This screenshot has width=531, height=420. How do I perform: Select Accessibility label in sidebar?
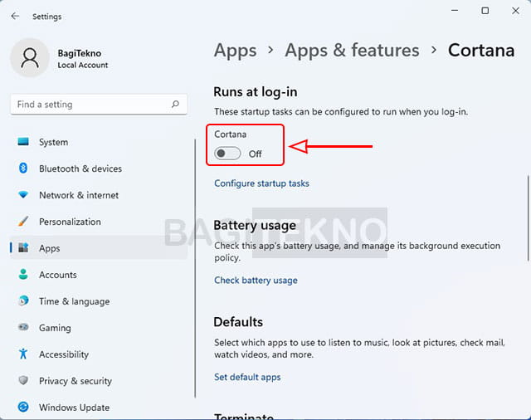(x=64, y=354)
